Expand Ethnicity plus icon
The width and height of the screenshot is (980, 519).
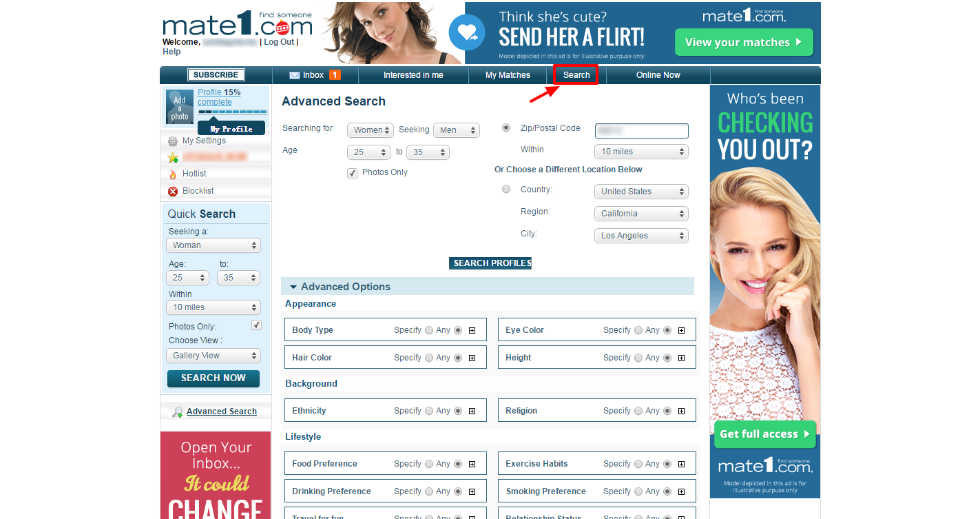point(472,411)
